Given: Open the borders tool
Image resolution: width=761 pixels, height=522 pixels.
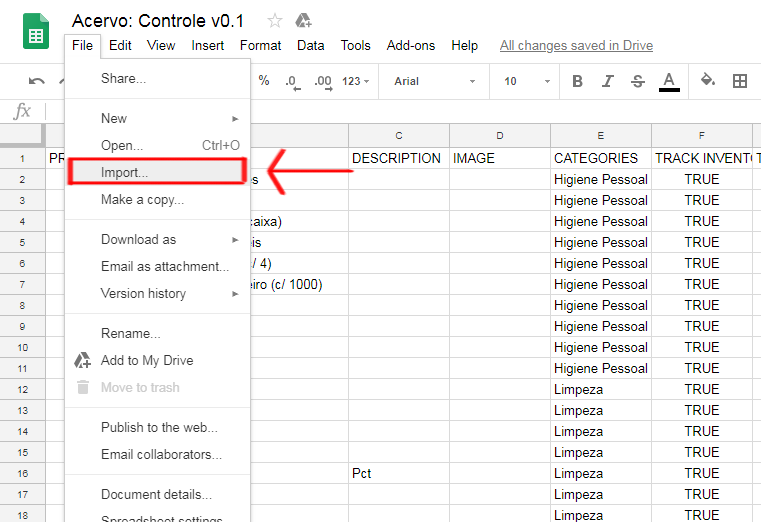Looking at the screenshot, I should pos(740,81).
